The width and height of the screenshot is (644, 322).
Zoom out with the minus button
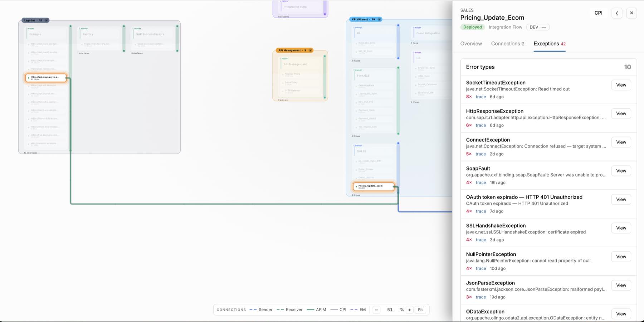pos(376,310)
